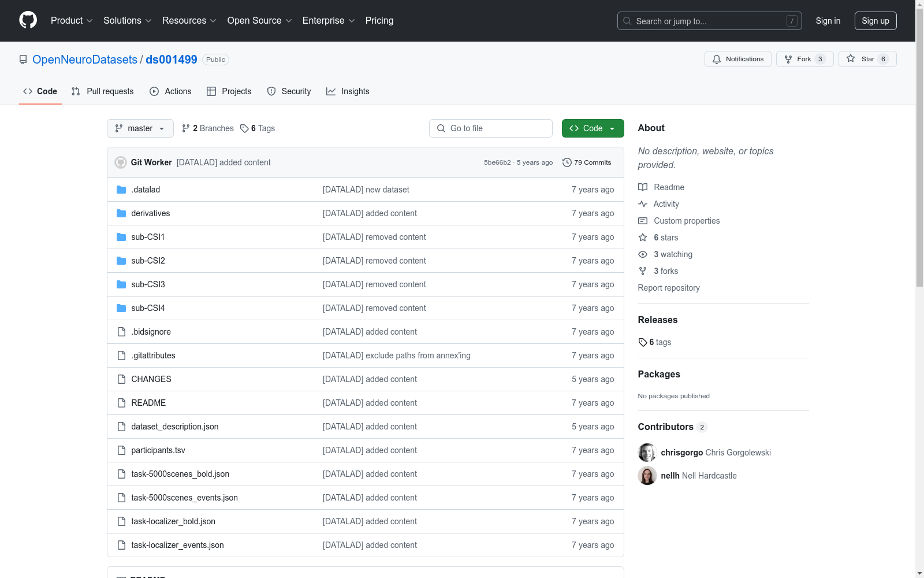Viewport: 924px width, 578px height.
Task: Open the Enterprise dropdown menu
Action: (x=329, y=20)
